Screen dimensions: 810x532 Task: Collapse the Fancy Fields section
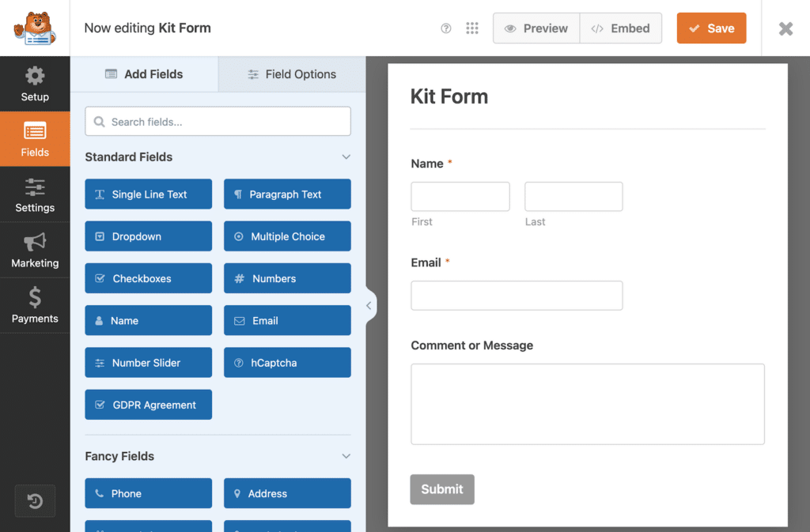pyautogui.click(x=346, y=456)
